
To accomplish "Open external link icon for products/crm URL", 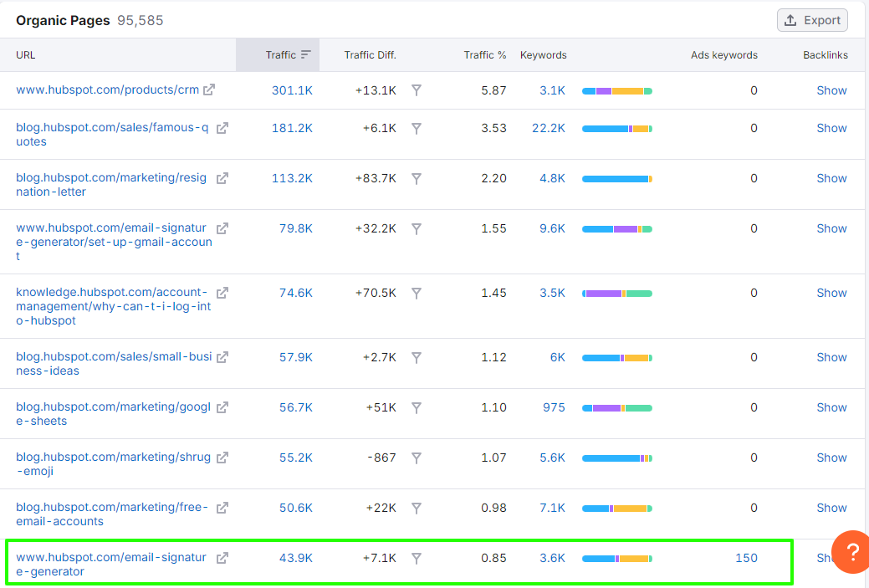I will tap(209, 89).
